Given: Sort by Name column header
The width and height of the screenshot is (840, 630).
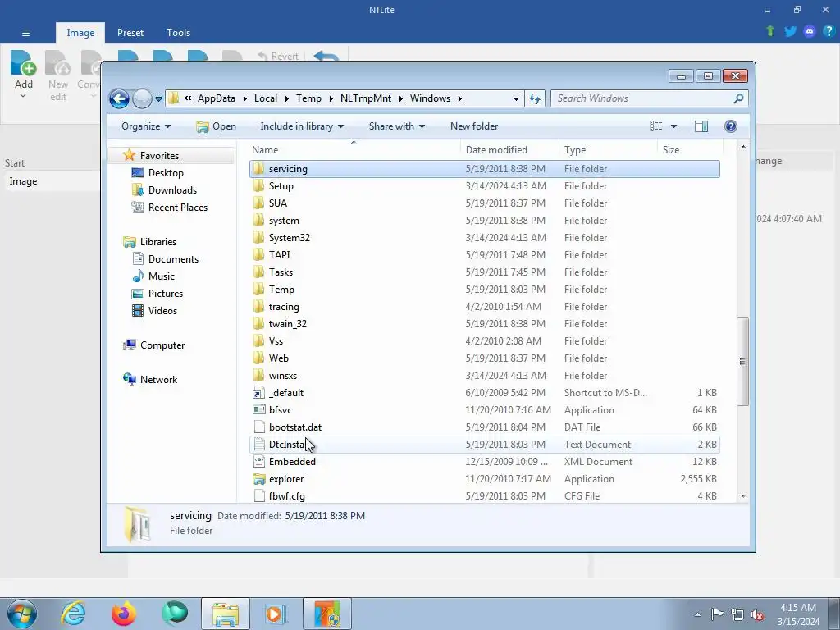Looking at the screenshot, I should 354,150.
